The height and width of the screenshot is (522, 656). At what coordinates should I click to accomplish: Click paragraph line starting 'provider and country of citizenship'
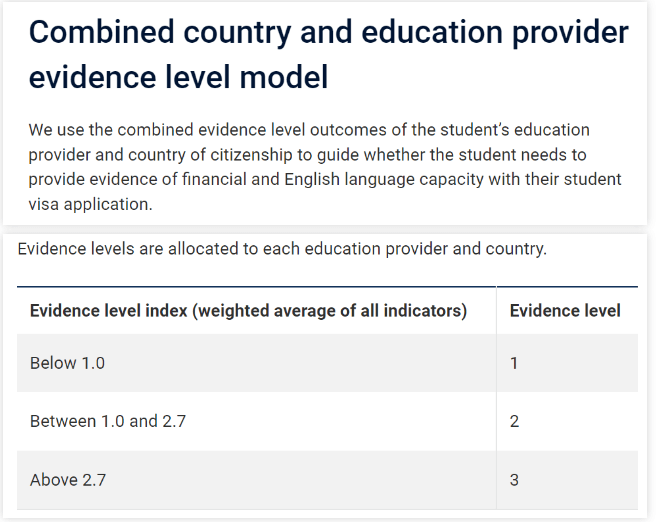coord(308,155)
